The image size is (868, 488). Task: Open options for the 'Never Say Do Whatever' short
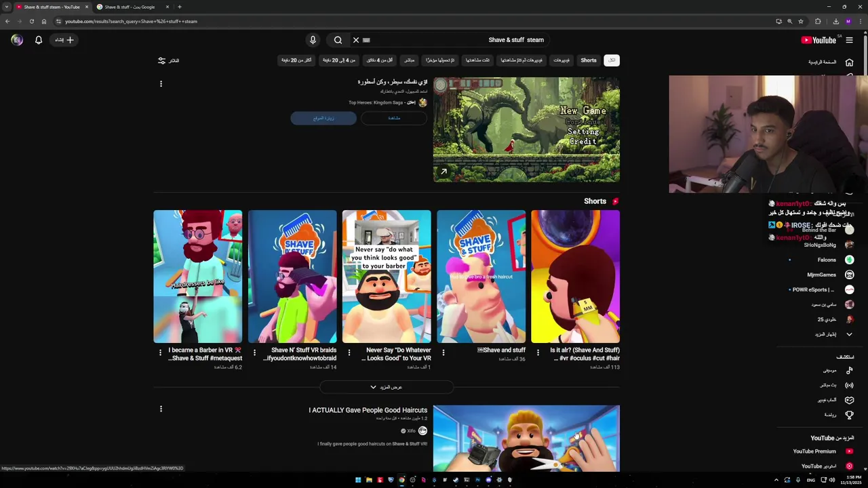349,352
